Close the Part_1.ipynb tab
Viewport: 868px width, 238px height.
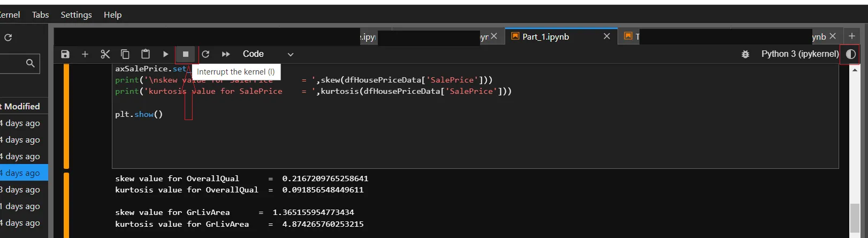(606, 36)
